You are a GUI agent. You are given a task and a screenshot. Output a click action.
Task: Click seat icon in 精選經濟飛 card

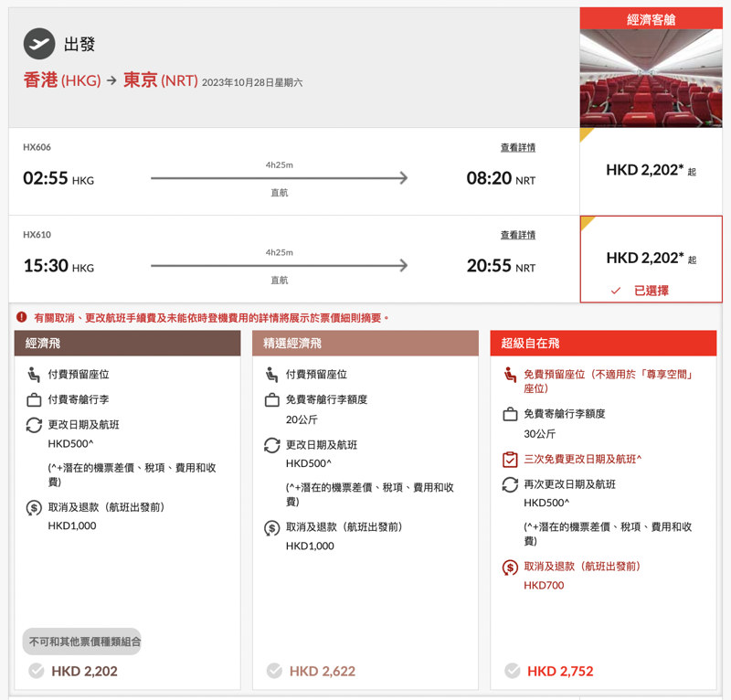[271, 374]
